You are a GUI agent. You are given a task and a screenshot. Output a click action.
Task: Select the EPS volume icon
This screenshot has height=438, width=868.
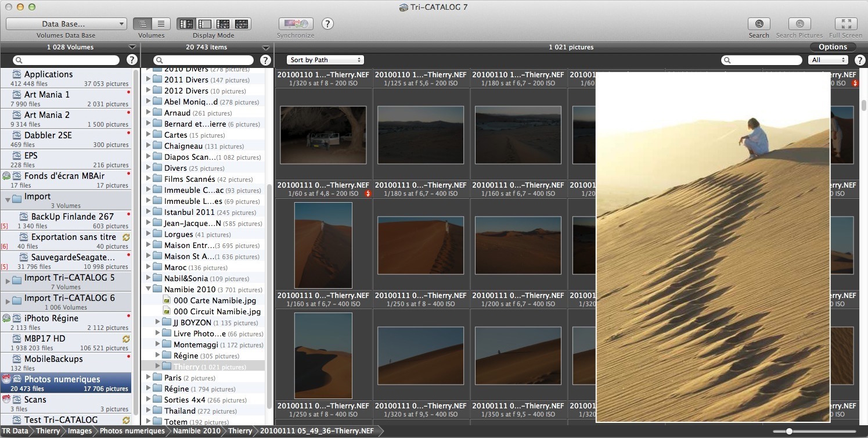click(17, 156)
